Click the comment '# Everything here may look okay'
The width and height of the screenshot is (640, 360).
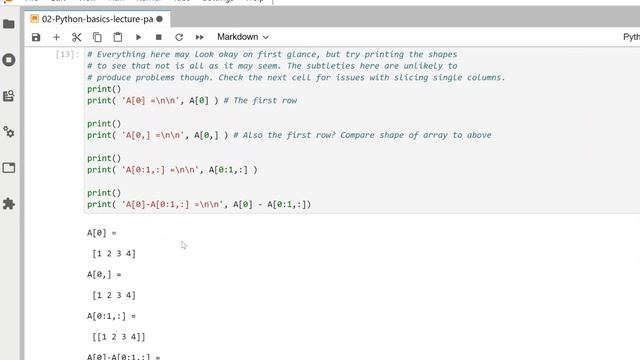point(272,54)
